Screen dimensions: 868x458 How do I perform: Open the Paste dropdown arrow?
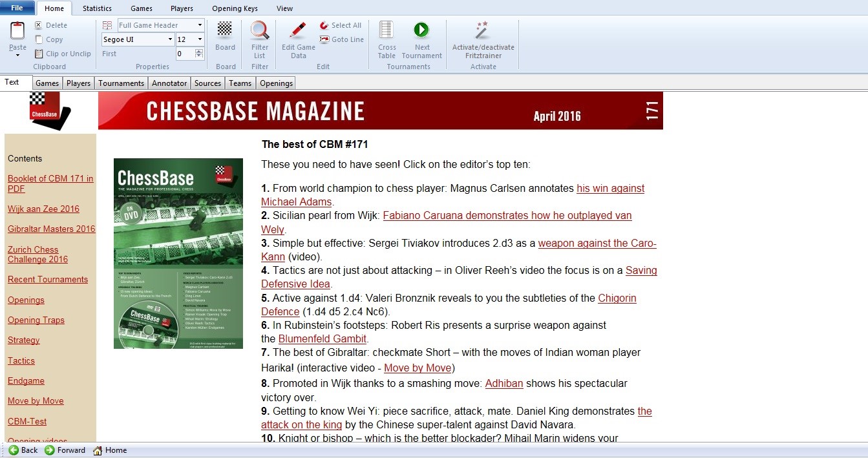[x=17, y=56]
